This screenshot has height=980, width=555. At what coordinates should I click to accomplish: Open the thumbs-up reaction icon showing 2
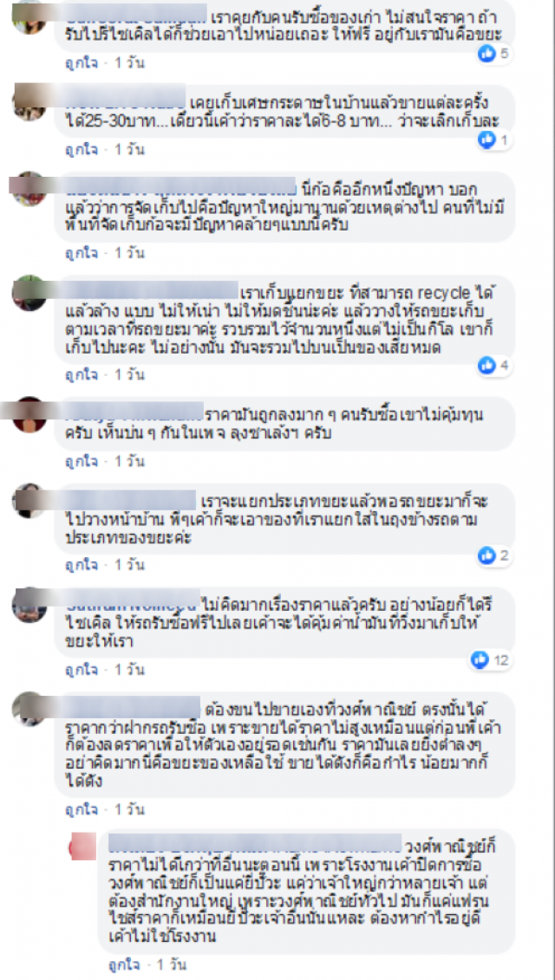(x=486, y=555)
